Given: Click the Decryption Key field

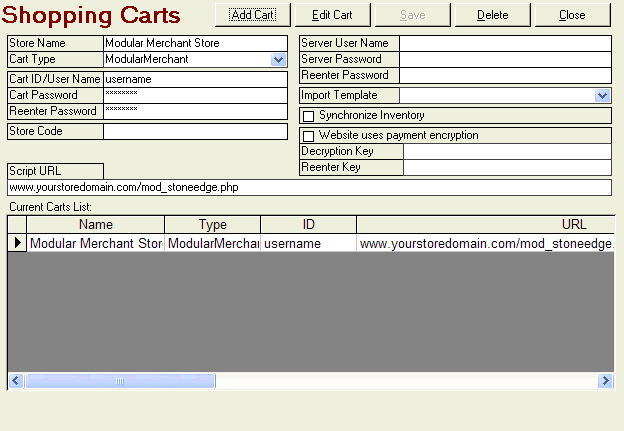Looking at the screenshot, I should [x=507, y=151].
